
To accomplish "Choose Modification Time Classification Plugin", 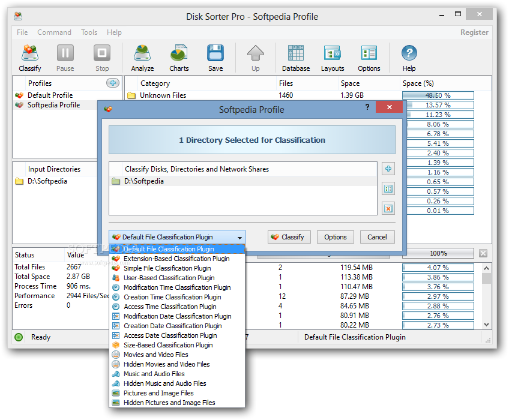I will [x=177, y=287].
